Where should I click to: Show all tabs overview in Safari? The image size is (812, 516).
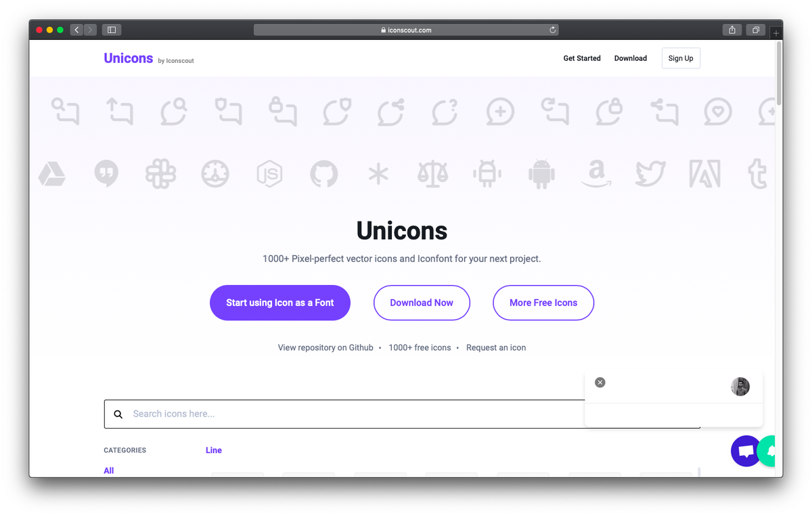pos(755,30)
